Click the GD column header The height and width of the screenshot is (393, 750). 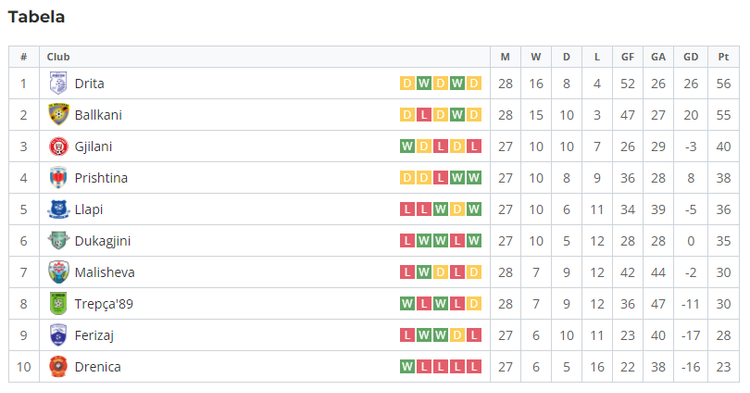click(690, 57)
